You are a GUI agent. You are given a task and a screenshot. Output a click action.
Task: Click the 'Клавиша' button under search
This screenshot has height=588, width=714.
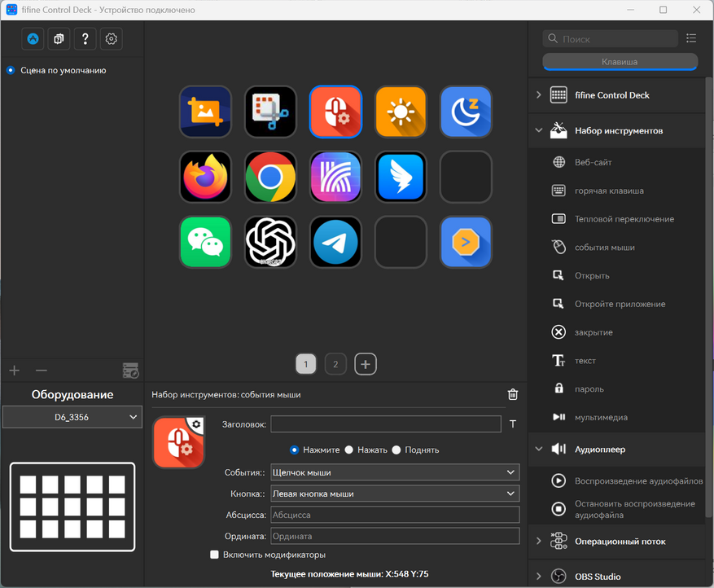point(620,62)
